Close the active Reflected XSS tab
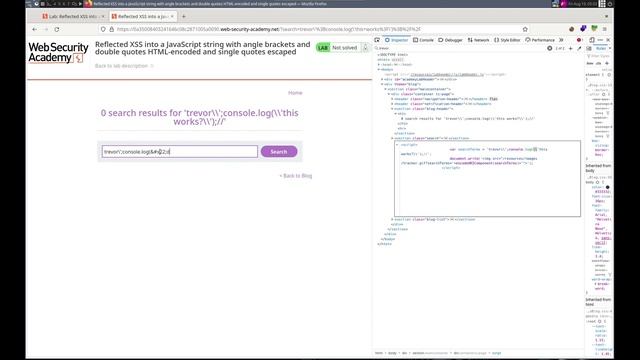The height and width of the screenshot is (360, 640). (172, 16)
